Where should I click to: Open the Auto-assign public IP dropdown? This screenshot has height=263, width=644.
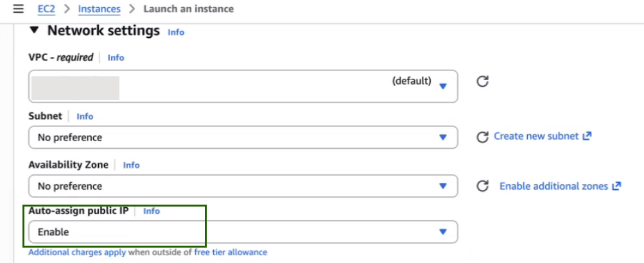coord(243,232)
